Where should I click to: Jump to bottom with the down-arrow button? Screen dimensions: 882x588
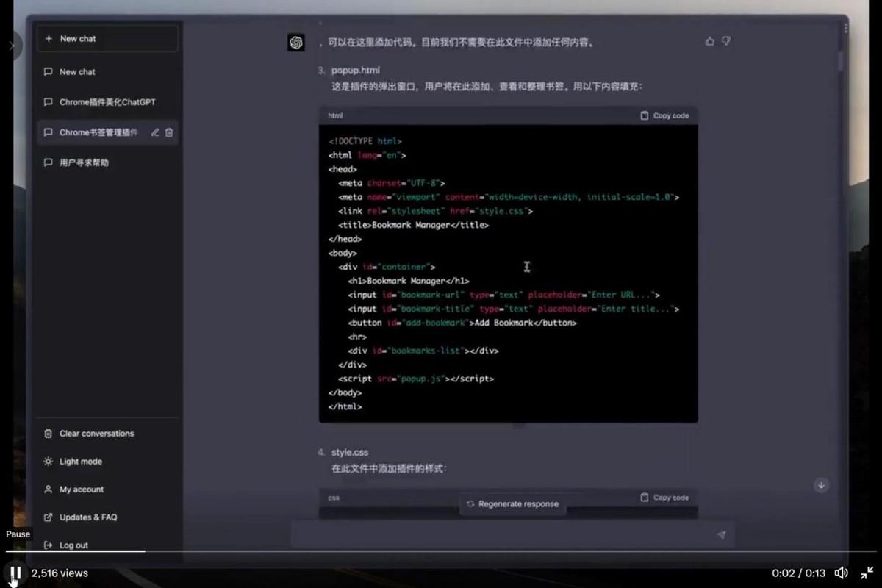(822, 485)
